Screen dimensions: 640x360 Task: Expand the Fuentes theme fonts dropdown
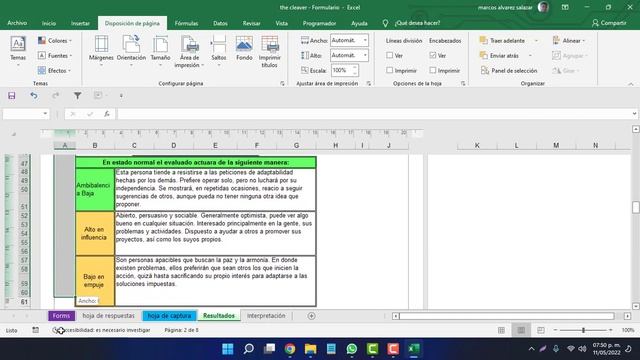(55, 56)
